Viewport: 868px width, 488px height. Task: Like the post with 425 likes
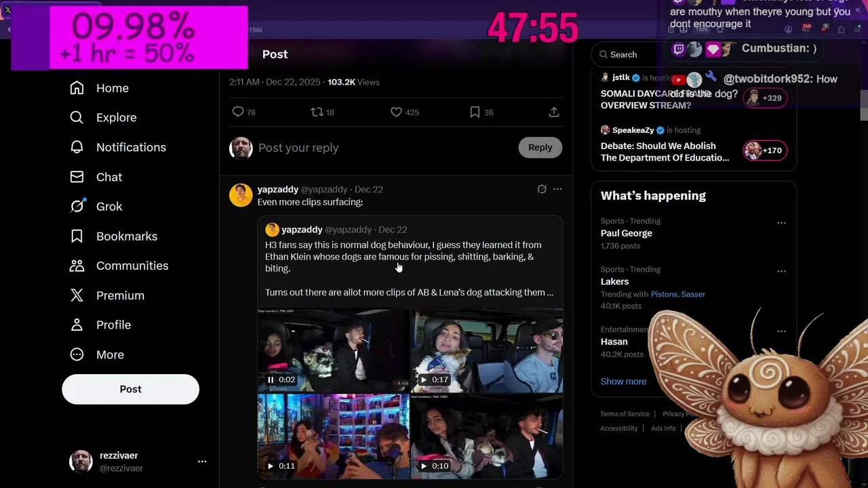click(x=396, y=112)
